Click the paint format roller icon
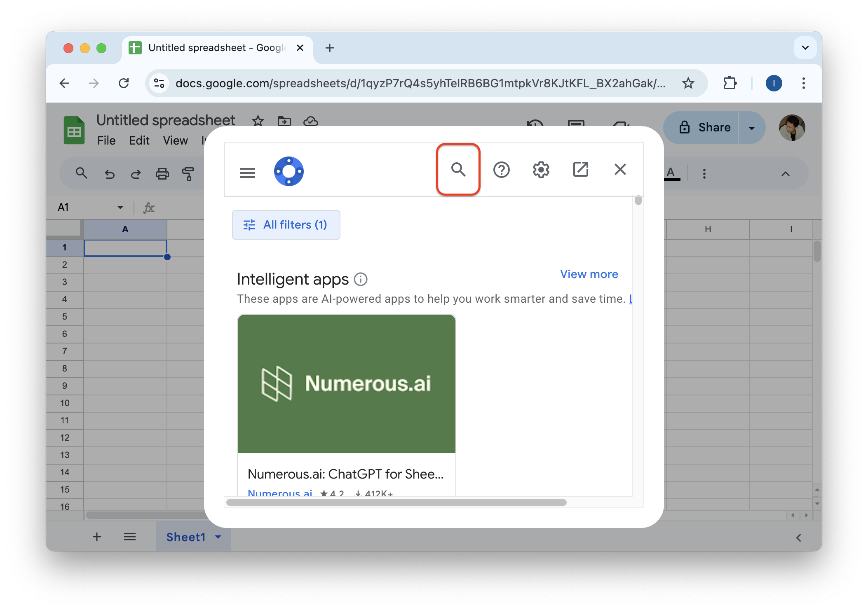This screenshot has height=612, width=868. pos(188,174)
